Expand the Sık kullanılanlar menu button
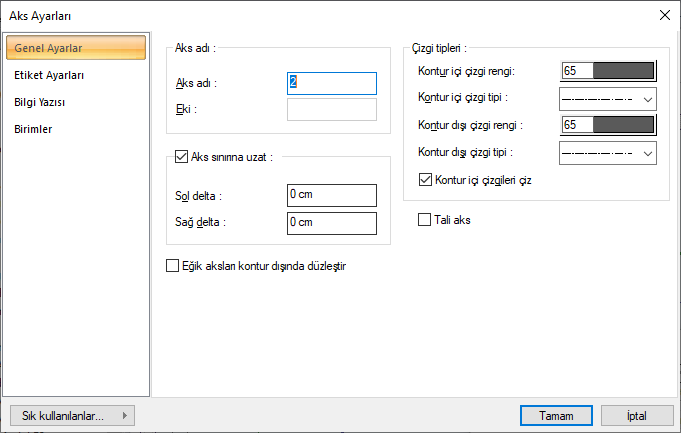 click(71, 415)
